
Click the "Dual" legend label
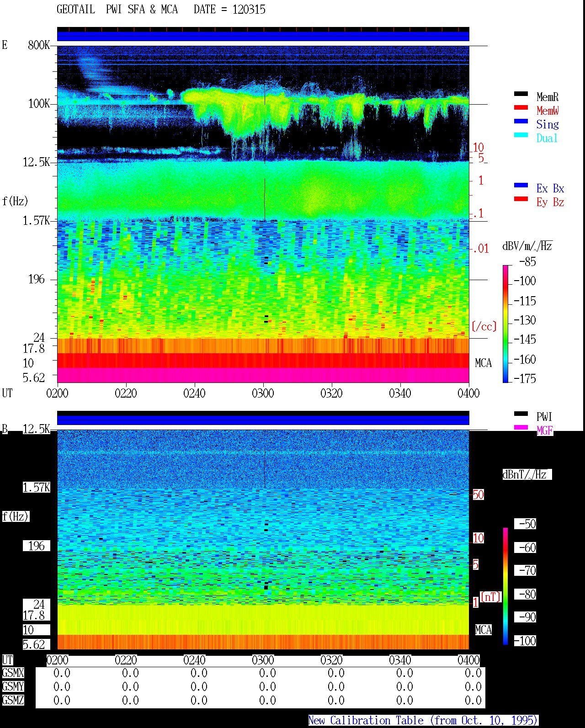[548, 138]
